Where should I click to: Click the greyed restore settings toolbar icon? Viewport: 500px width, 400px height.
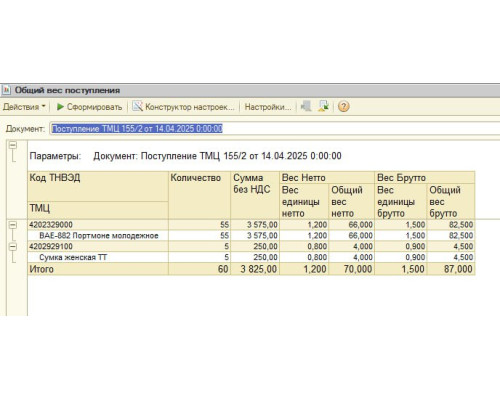pyautogui.click(x=306, y=107)
